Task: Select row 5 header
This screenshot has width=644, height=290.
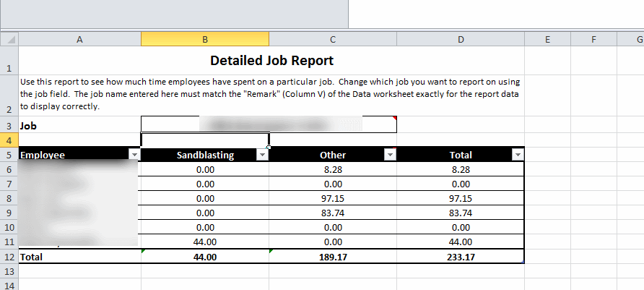Action: point(9,155)
